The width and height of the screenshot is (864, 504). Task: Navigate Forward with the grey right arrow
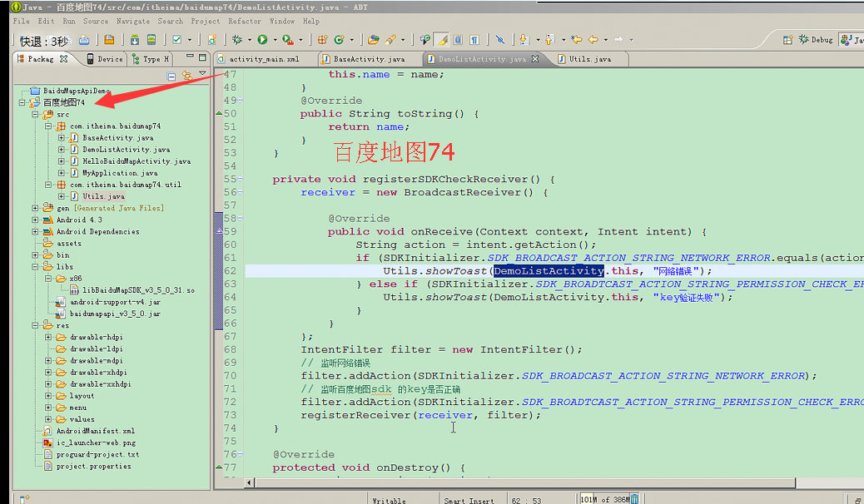(x=618, y=40)
